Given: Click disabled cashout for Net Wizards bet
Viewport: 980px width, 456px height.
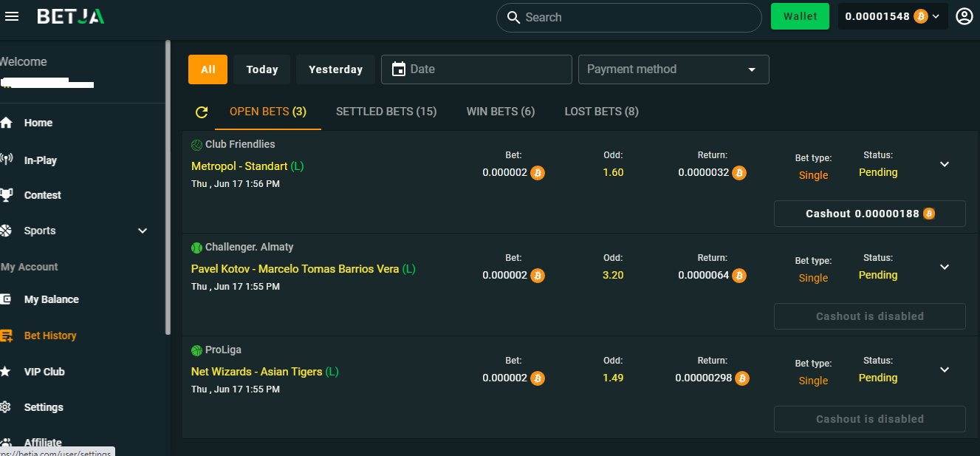Looking at the screenshot, I should click(x=870, y=419).
